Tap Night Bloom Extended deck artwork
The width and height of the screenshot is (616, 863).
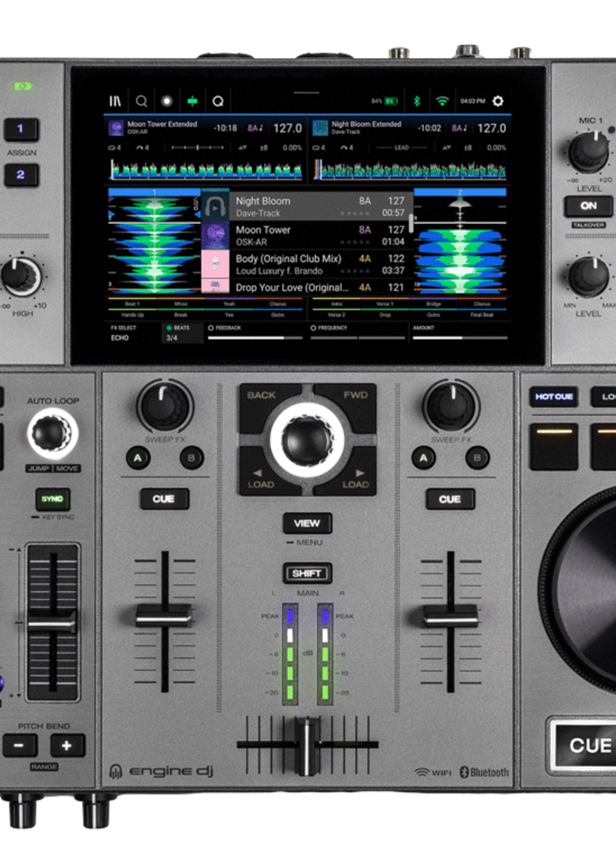pyautogui.click(x=320, y=128)
